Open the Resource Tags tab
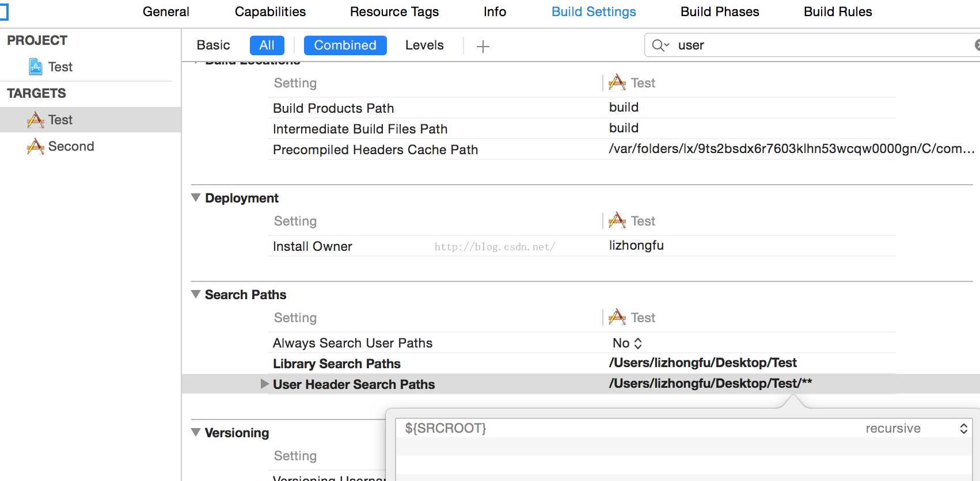 (x=394, y=12)
